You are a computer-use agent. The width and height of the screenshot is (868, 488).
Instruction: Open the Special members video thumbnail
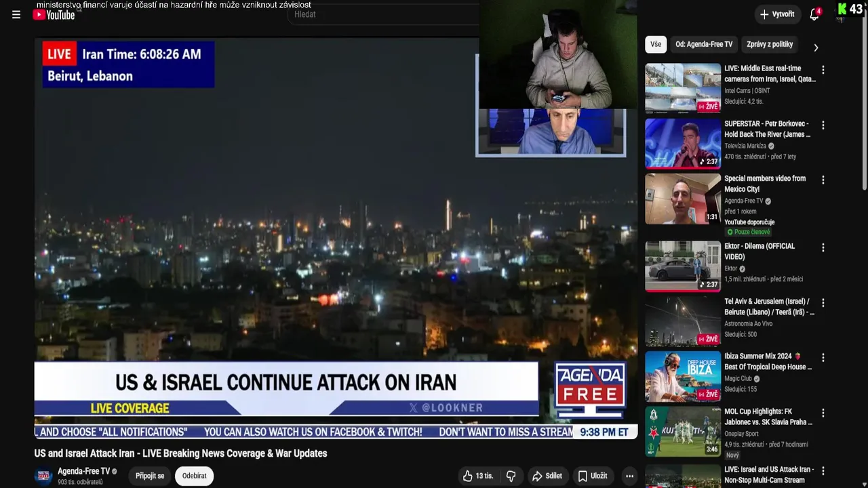[683, 199]
